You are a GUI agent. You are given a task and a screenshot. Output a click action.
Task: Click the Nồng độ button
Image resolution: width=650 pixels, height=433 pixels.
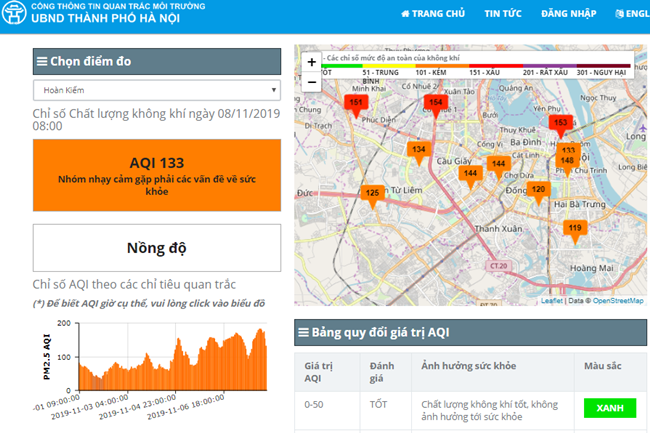click(157, 247)
